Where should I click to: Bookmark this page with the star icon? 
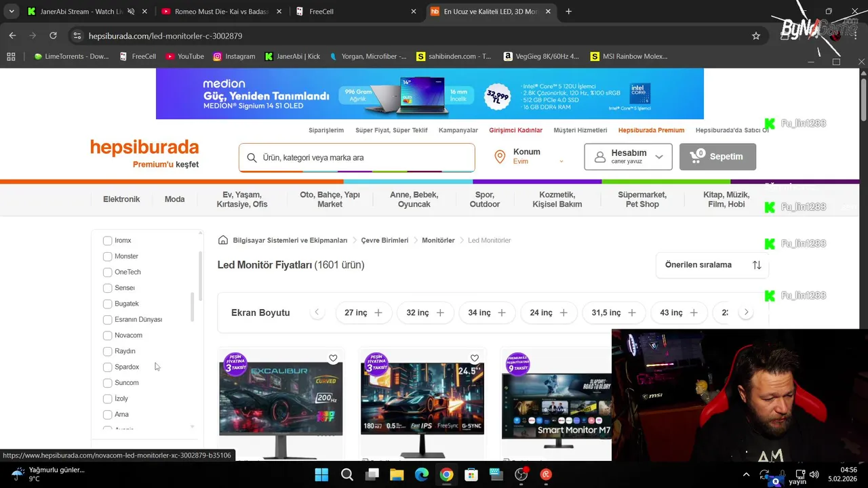click(756, 35)
